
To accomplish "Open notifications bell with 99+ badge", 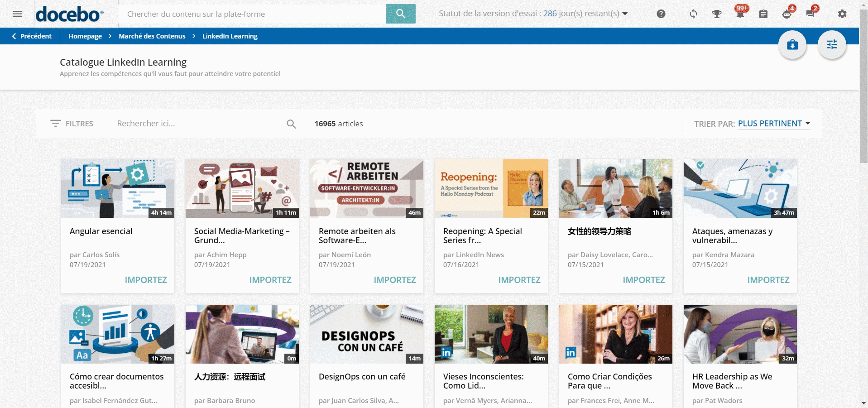I will click(x=740, y=13).
